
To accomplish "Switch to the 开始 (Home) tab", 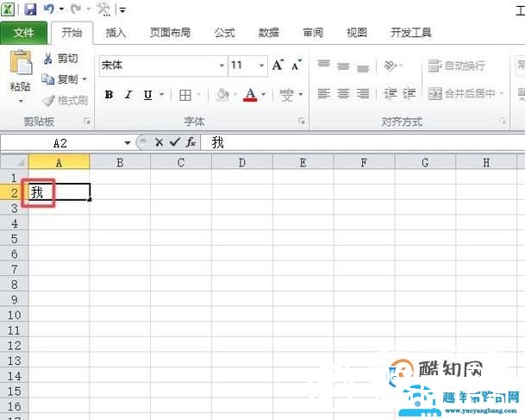I will [x=72, y=33].
